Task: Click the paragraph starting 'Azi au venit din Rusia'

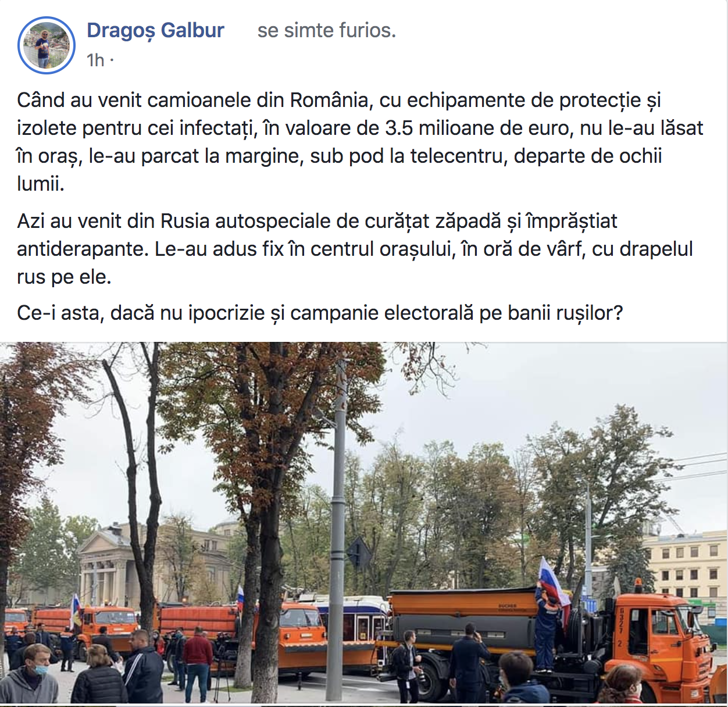Action: pyautogui.click(x=355, y=249)
